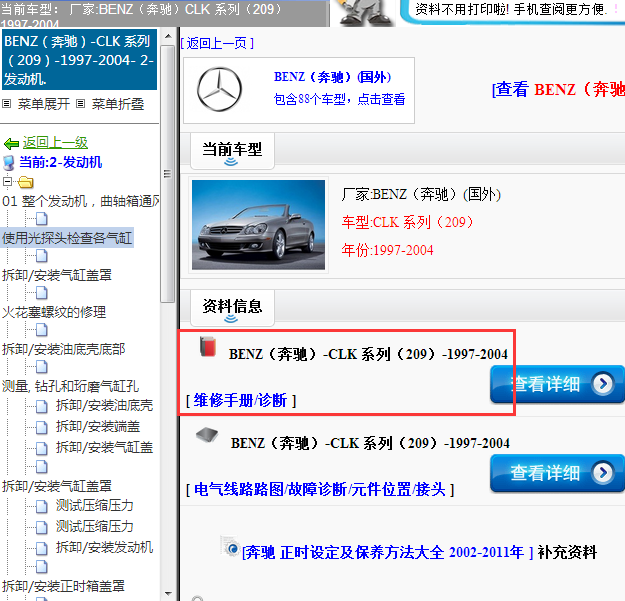Collapse the folder tree node toggle

tap(7, 182)
